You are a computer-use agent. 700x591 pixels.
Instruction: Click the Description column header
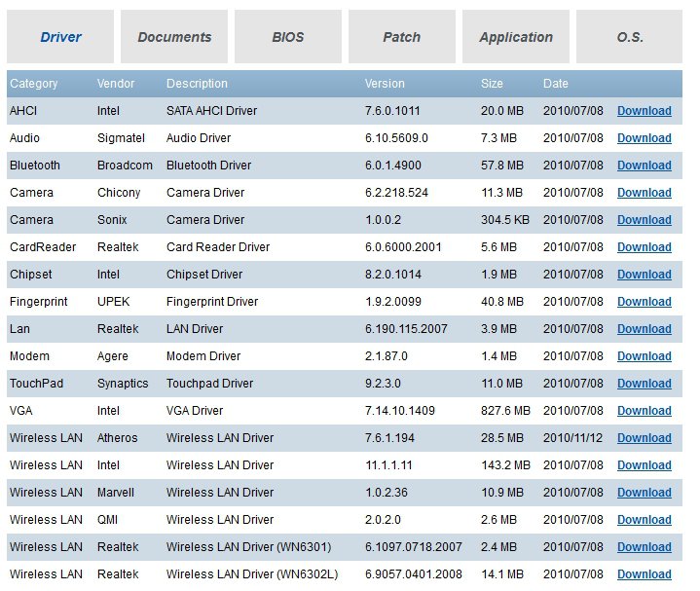197,84
